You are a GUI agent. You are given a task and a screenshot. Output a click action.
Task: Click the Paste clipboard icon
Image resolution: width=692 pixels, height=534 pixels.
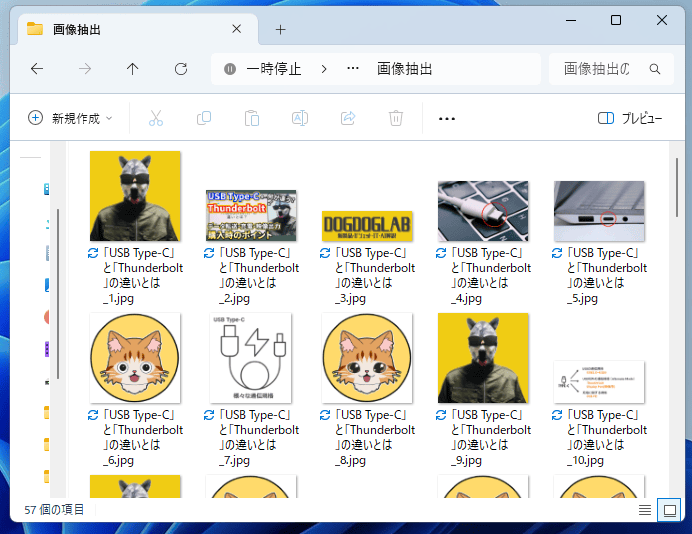(x=252, y=118)
